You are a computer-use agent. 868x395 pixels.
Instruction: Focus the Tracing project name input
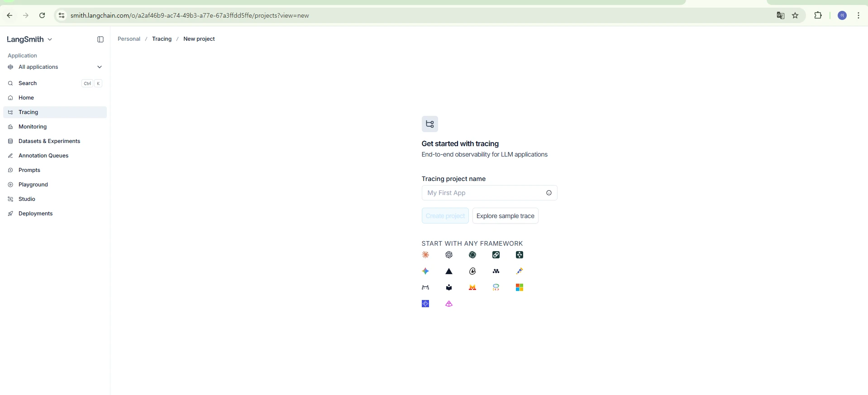point(484,193)
